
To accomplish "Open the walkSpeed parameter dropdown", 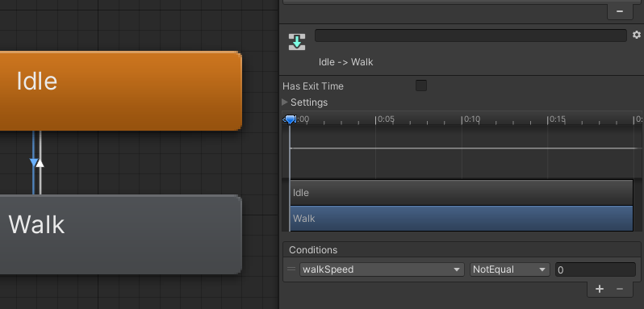I will [x=382, y=269].
